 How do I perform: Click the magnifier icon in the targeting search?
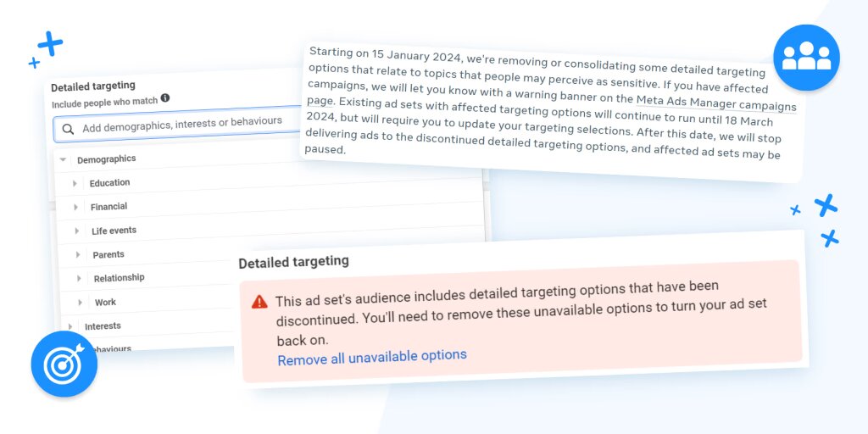[x=68, y=130]
